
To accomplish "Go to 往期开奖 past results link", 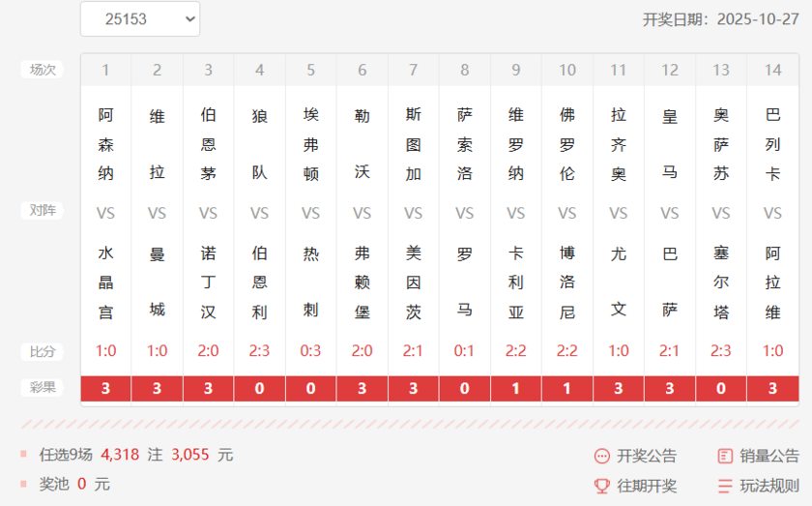I will tap(647, 486).
